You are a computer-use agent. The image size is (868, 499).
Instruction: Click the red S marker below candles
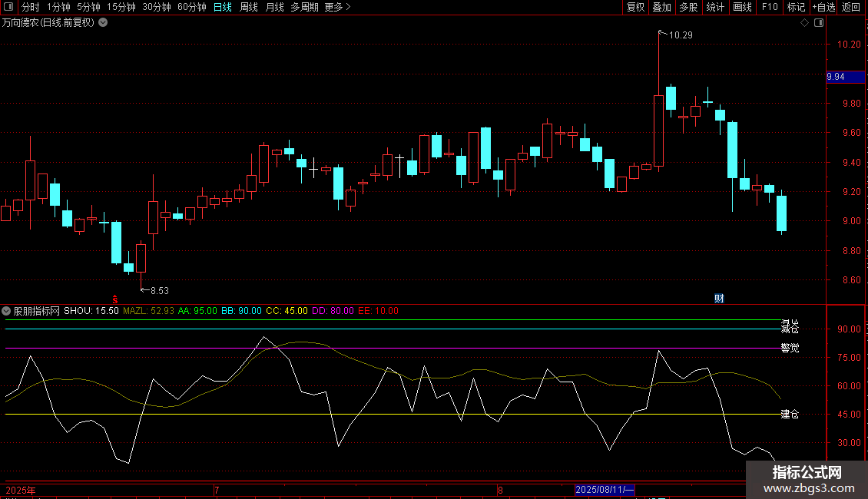coord(115,299)
